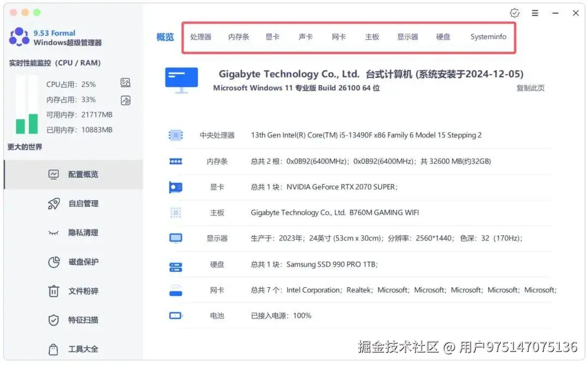This screenshot has height=365, width=588.
Task: Click the 内存条 memory stick icon
Action: click(175, 161)
